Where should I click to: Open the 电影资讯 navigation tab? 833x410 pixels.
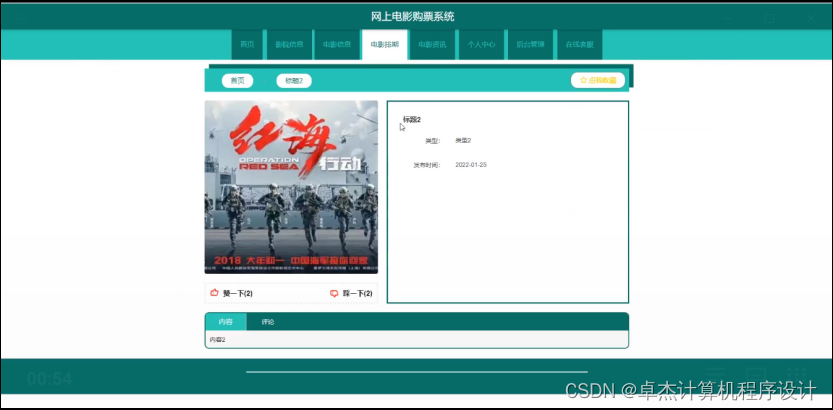431,45
